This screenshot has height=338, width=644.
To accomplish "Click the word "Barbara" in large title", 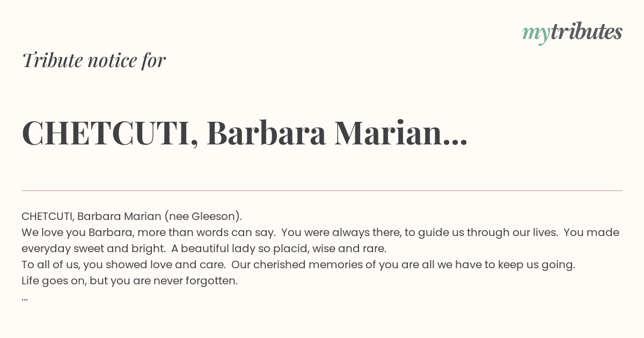I will [266, 133].
